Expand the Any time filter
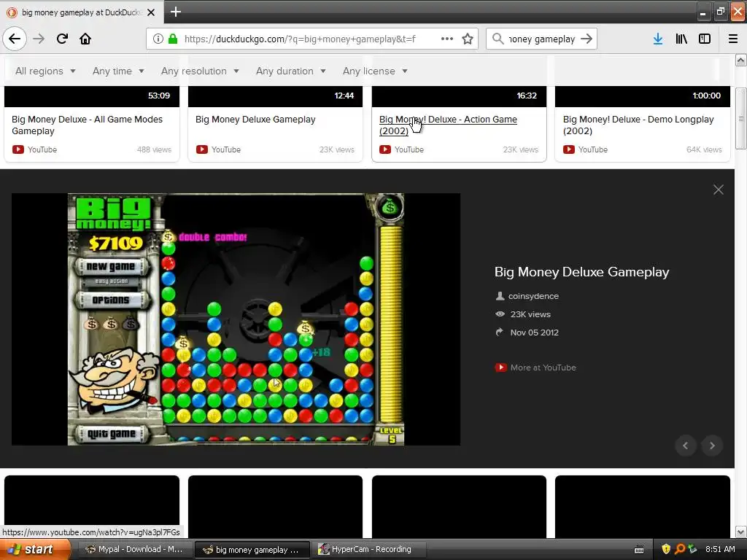Image resolution: width=747 pixels, height=560 pixels. click(x=118, y=71)
